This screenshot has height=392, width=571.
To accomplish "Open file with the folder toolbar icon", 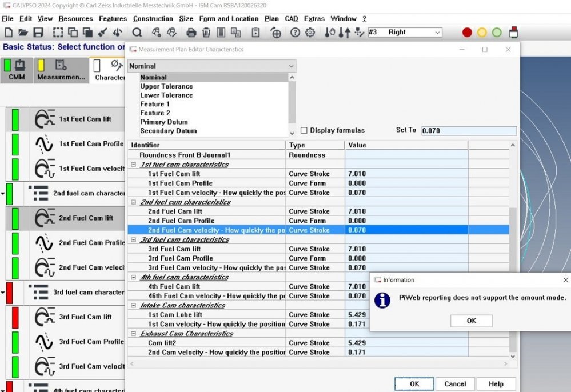I will click(x=23, y=33).
